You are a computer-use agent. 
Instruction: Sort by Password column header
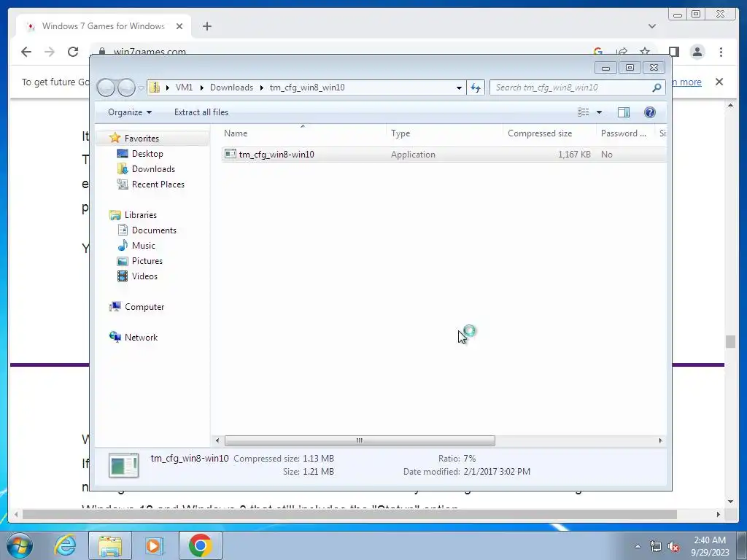625,133
